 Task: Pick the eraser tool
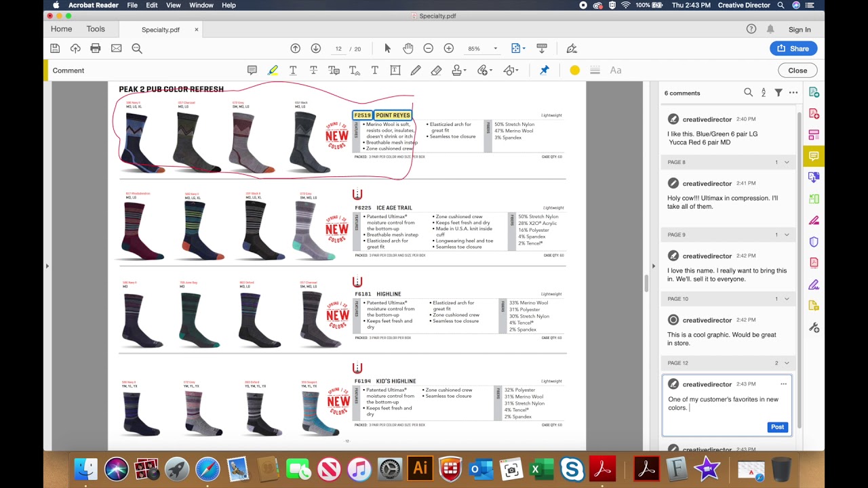pyautogui.click(x=436, y=70)
